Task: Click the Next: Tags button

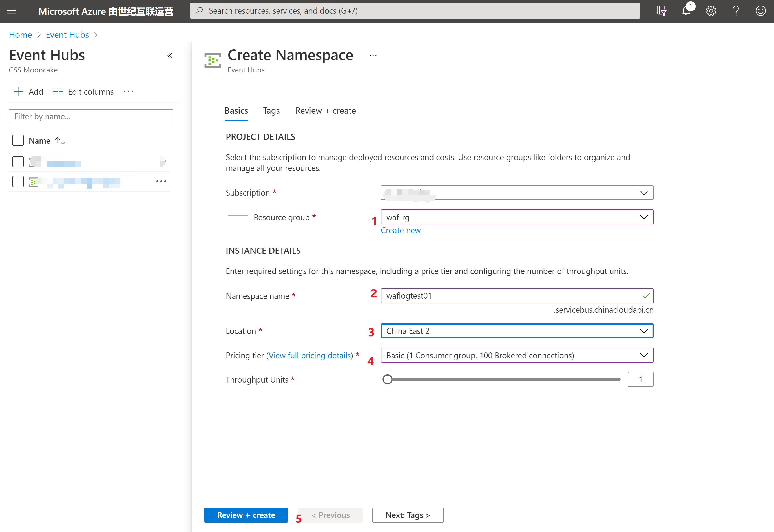Action: [x=408, y=515]
